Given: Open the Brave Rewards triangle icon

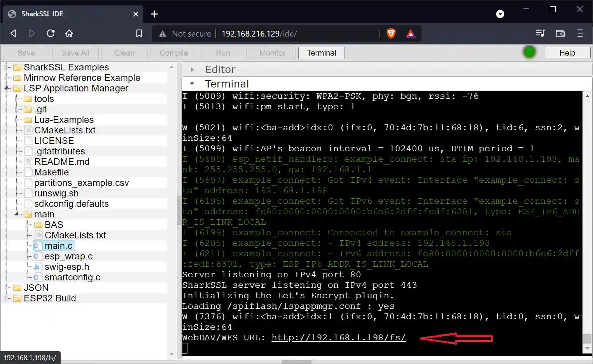Looking at the screenshot, I should 410,33.
